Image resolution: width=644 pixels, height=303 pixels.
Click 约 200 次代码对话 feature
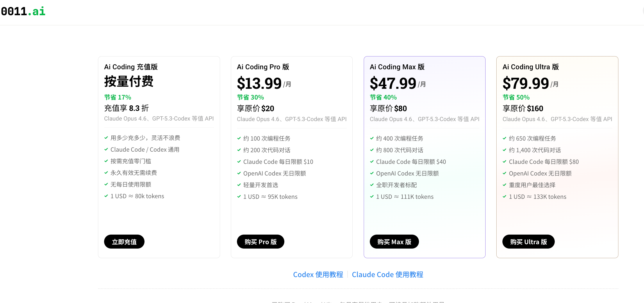(267, 150)
